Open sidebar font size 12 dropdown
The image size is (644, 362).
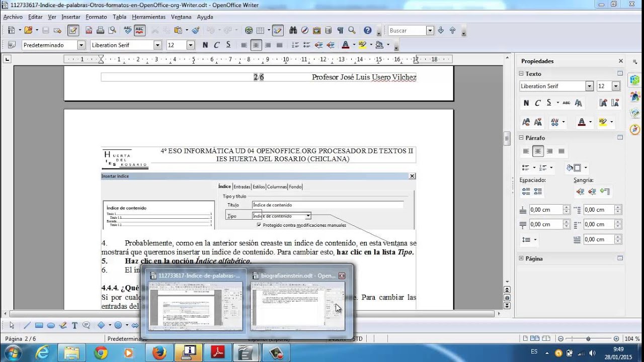[616, 86]
